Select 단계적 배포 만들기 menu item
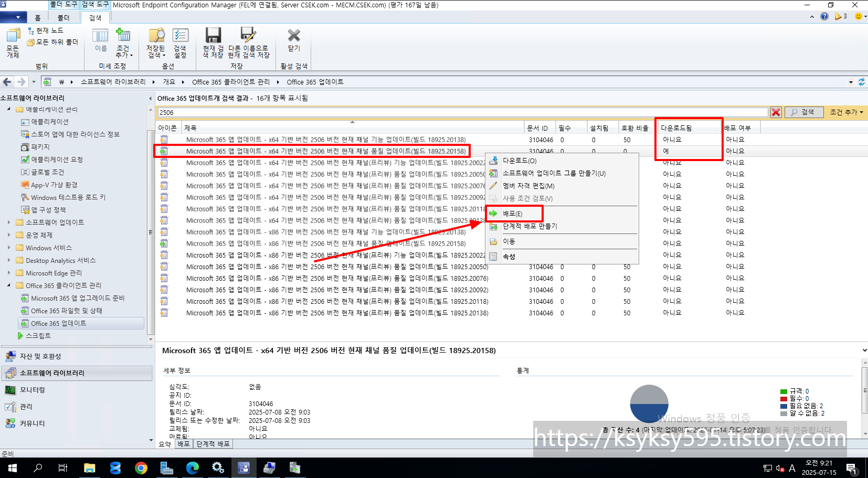 pos(562,226)
